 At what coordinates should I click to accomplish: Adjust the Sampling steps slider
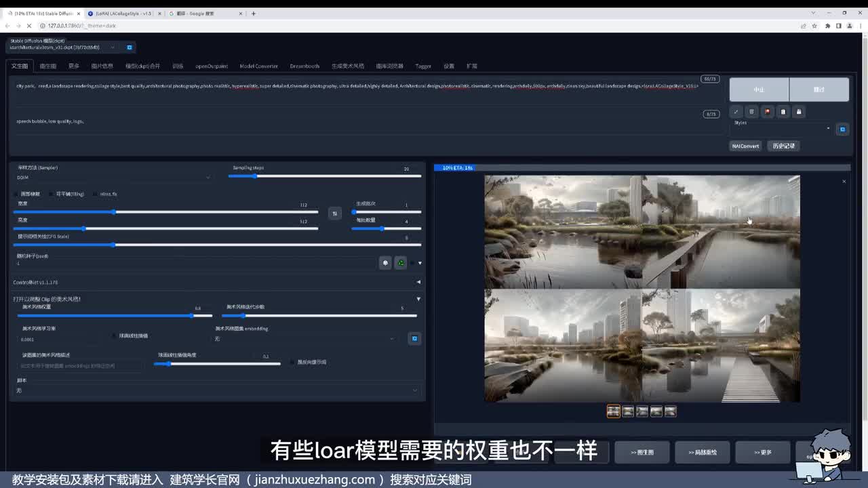click(255, 176)
